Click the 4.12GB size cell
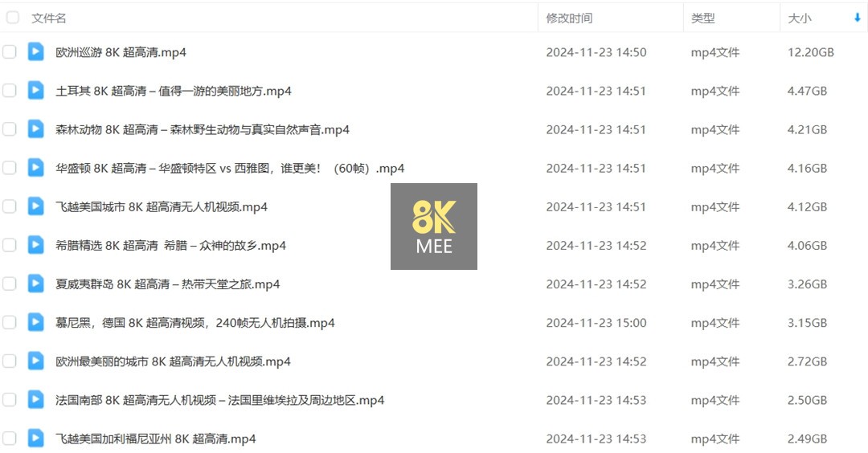This screenshot has height=453, width=868. pyautogui.click(x=807, y=207)
